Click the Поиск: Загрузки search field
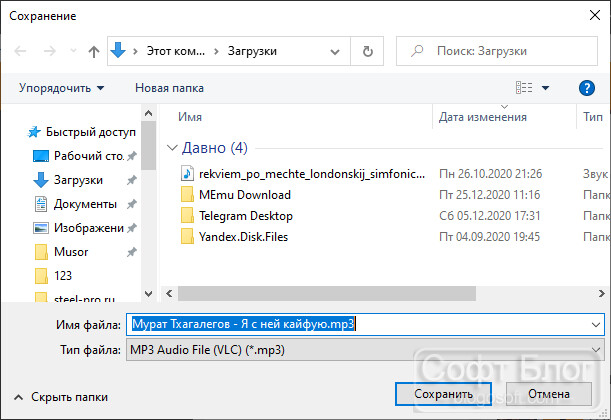Viewport: 611px width, 420px height. tap(497, 51)
